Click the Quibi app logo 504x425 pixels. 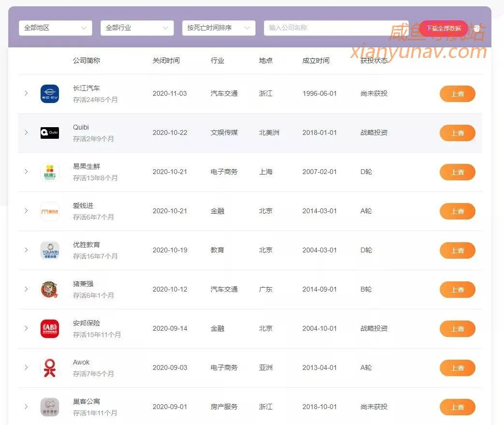[49, 132]
